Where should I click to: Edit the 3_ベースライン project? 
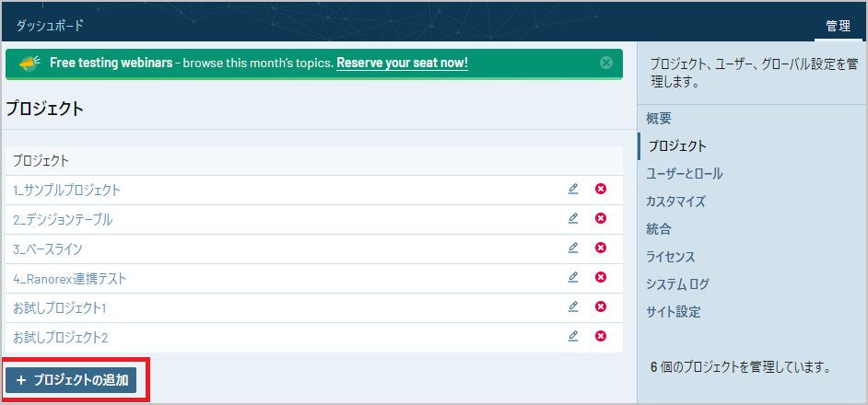573,248
